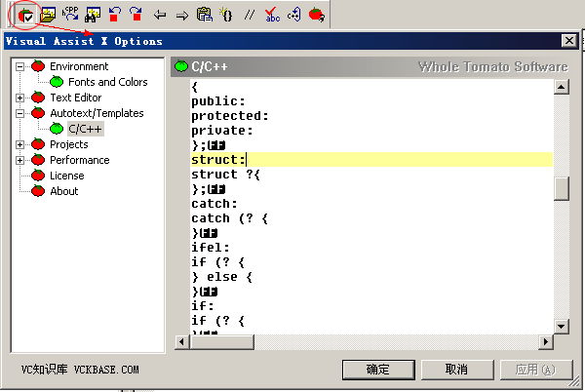Click the 'public:' template line
This screenshot has width=585, height=392.
click(218, 101)
